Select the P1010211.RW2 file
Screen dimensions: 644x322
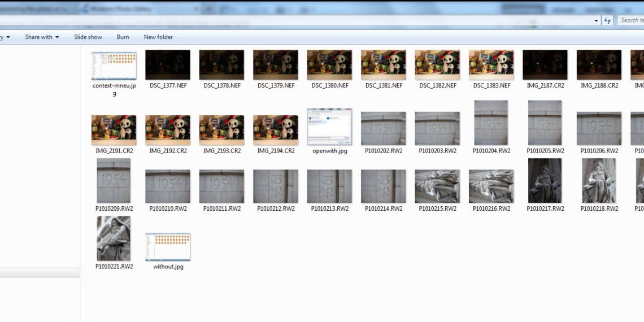tap(222, 186)
